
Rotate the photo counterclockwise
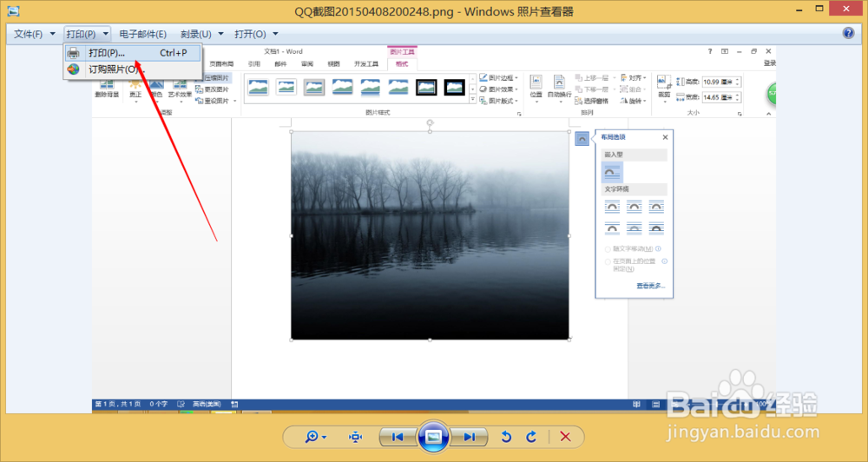[x=506, y=437]
